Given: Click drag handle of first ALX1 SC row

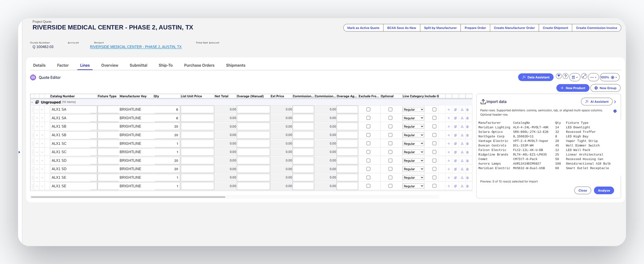Looking at the screenshot, I should tap(33, 144).
